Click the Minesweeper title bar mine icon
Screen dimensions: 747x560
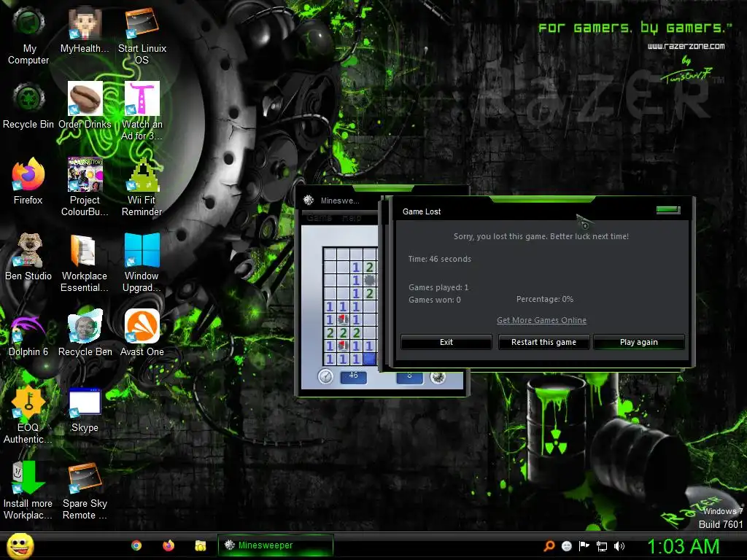point(309,200)
